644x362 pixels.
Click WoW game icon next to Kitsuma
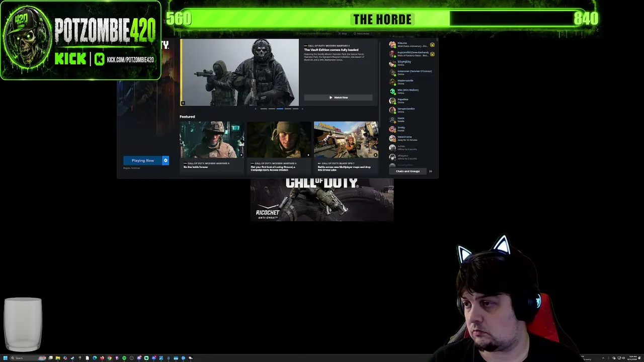pos(432,45)
